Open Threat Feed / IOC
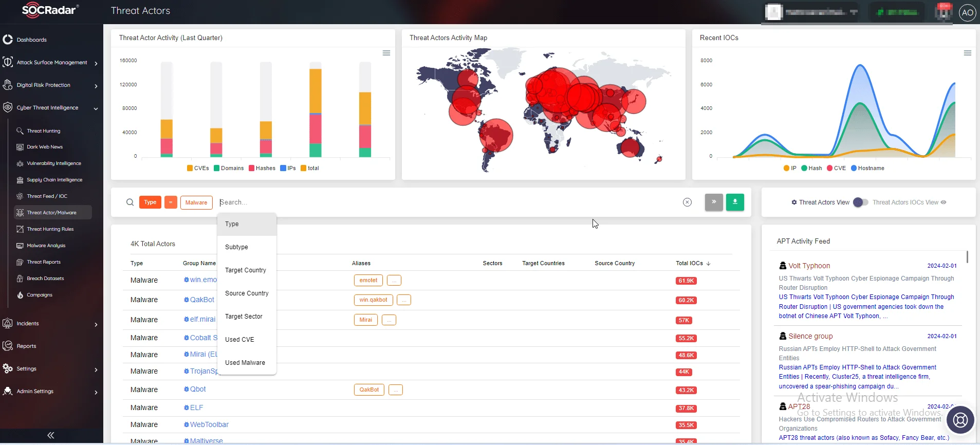This screenshot has height=445, width=980. tap(47, 196)
